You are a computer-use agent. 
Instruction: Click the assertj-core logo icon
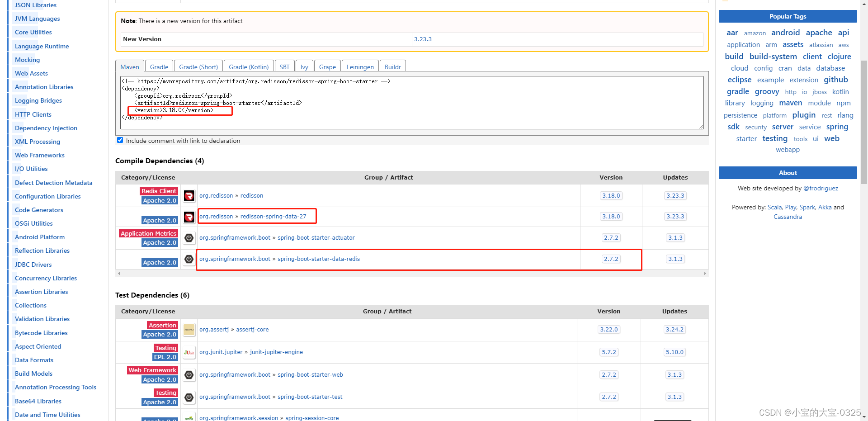[x=189, y=330]
